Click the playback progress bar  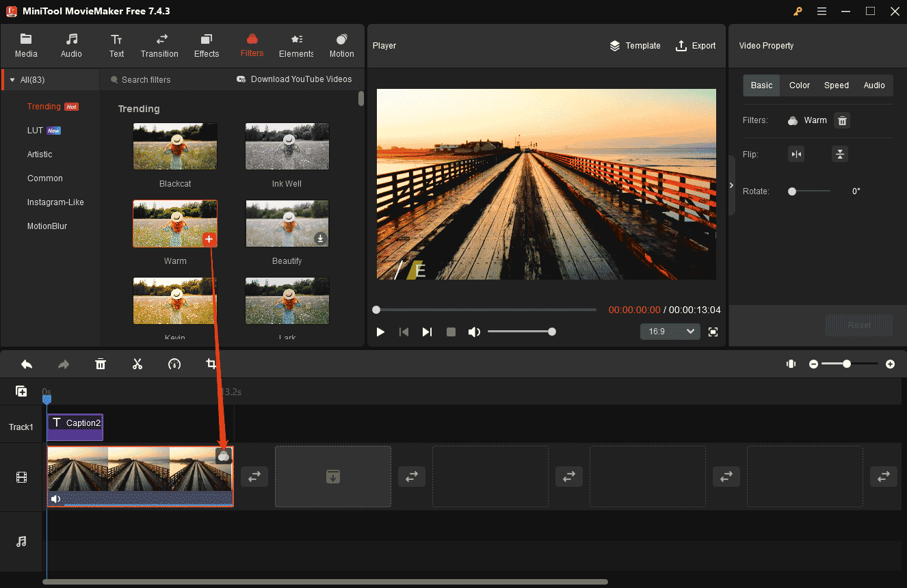coord(486,310)
